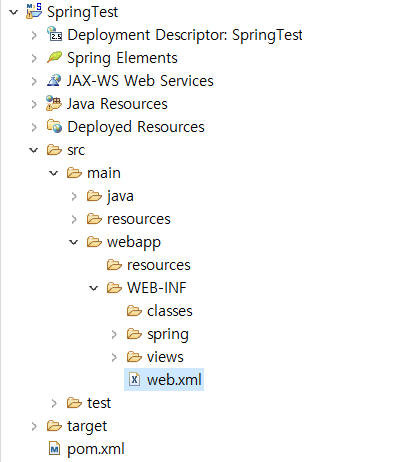
Task: Expand the Deployed Resources node
Action: [x=34, y=127]
